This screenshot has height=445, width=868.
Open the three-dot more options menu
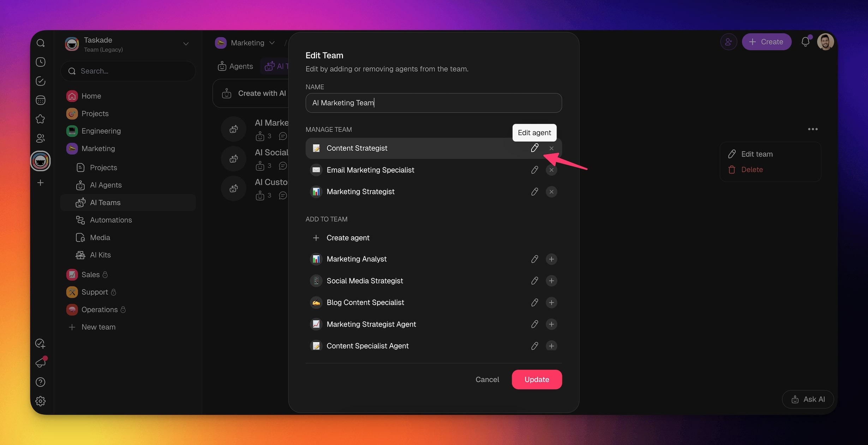(813, 129)
